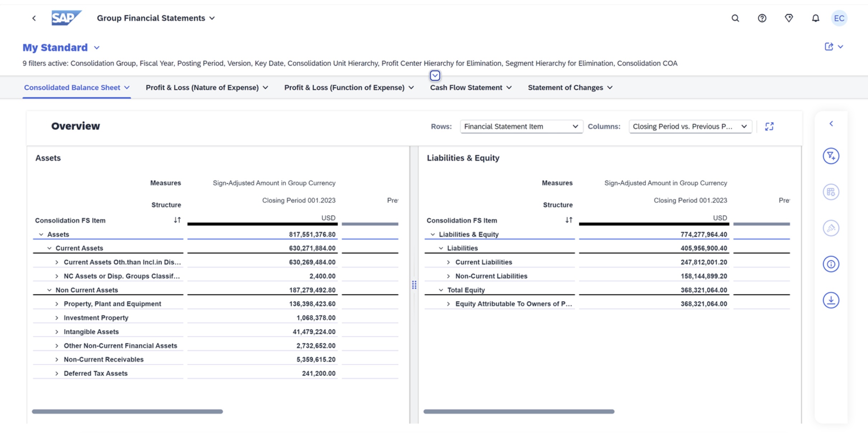Enter full screen mode for Overview

click(x=769, y=126)
